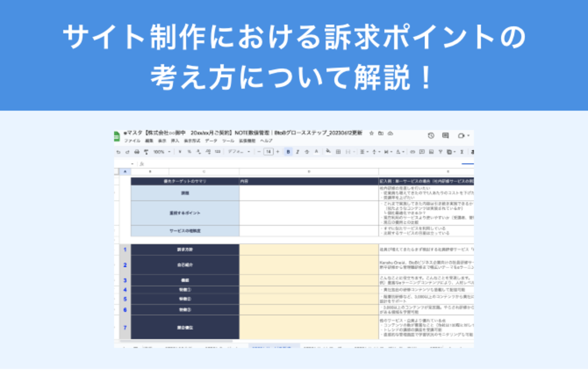This screenshot has width=588, height=376.
Task: Open the fill color picker
Action: (x=328, y=152)
